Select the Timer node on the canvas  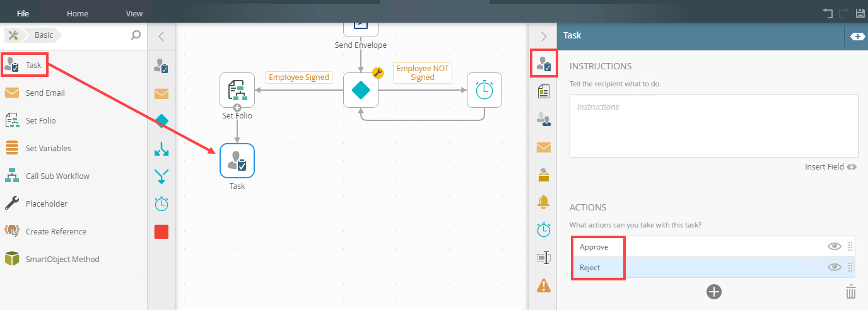[484, 90]
